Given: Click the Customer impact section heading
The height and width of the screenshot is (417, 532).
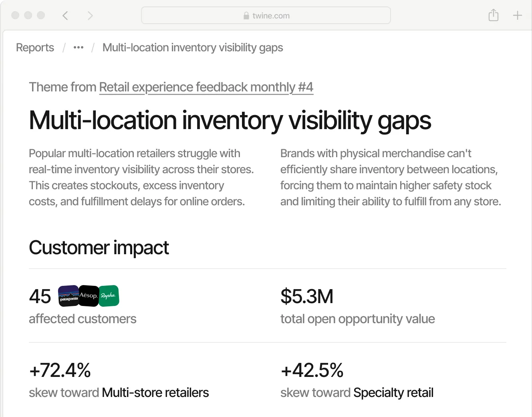Looking at the screenshot, I should 99,248.
